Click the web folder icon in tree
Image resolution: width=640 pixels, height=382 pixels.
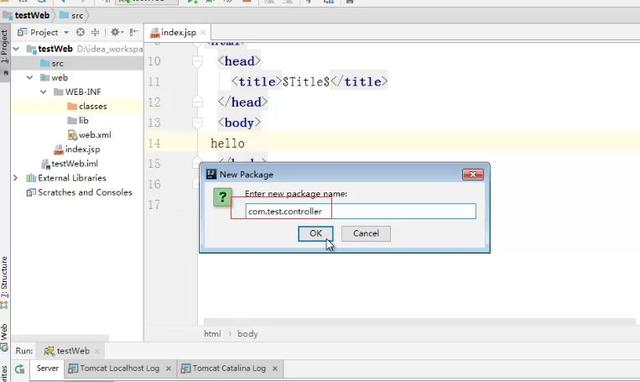pos(45,78)
